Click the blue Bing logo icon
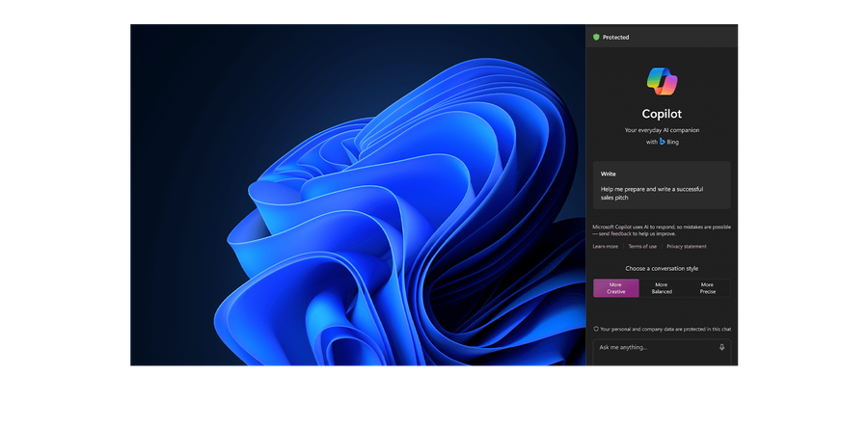This screenshot has height=428, width=868. (x=663, y=142)
